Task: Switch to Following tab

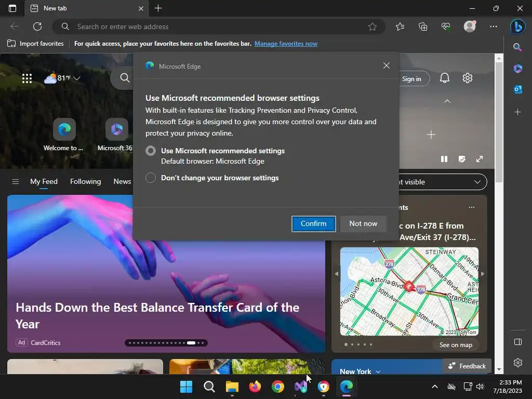Action: pos(86,181)
